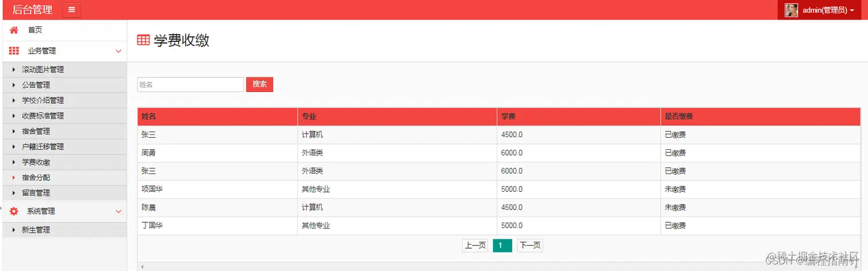Screen dimensions: 868x271
Task: Click the 是否缴费 column header
Action: tap(760, 117)
